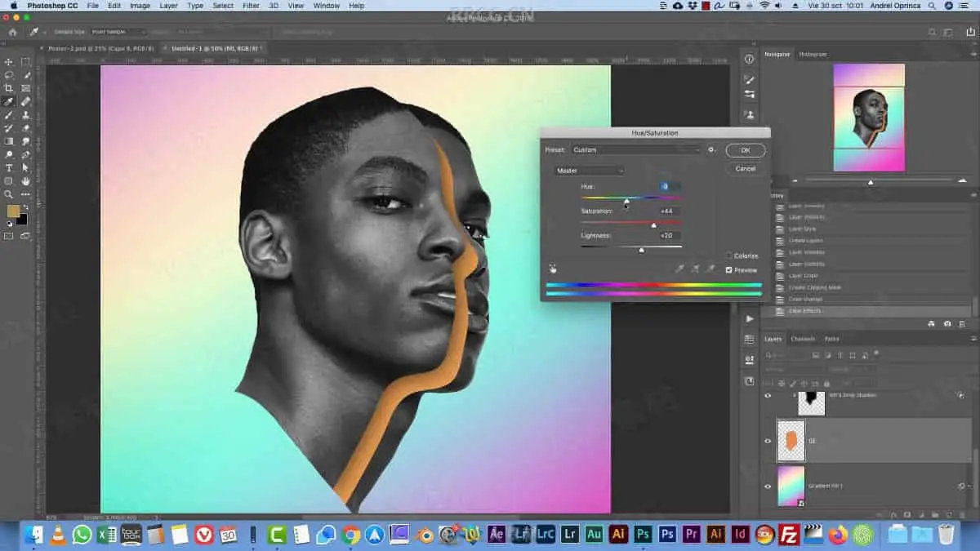Toggle Quick Mask mode icon
The height and width of the screenshot is (551, 980).
9,236
